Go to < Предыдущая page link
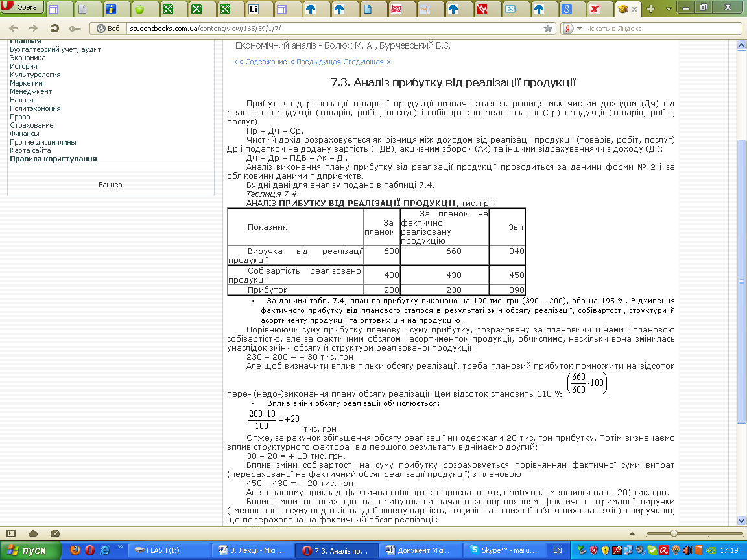This screenshot has width=747, height=560. (315, 62)
